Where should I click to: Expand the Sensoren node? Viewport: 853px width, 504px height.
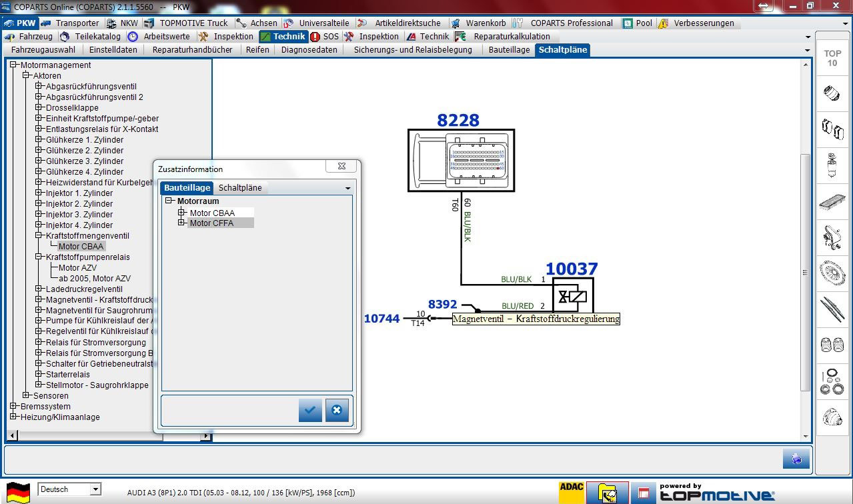pyautogui.click(x=26, y=396)
